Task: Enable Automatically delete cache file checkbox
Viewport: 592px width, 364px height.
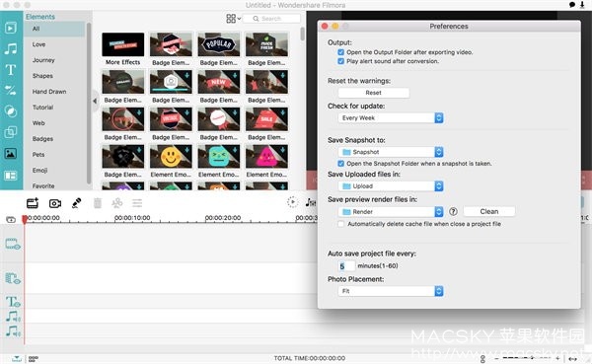Action: click(341, 224)
